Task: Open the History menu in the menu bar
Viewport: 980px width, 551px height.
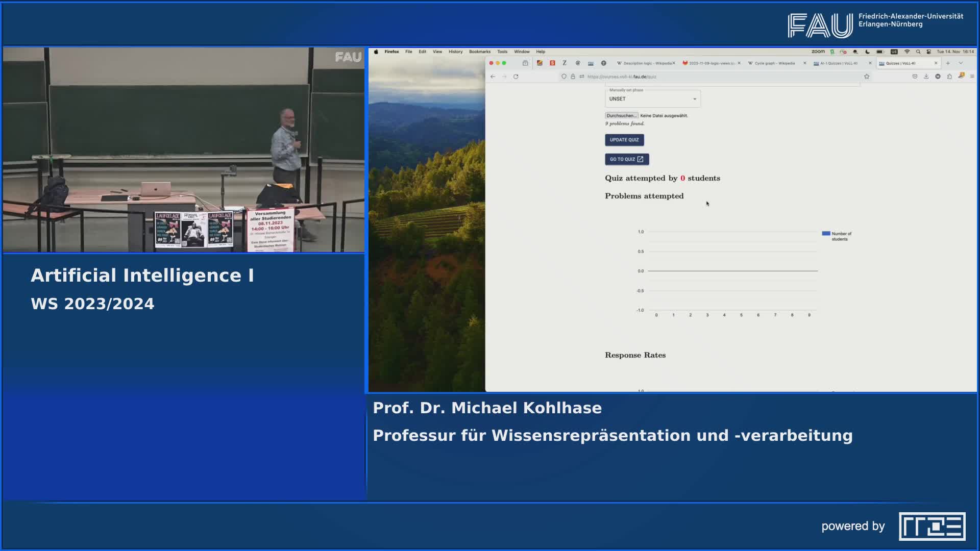Action: [455, 52]
